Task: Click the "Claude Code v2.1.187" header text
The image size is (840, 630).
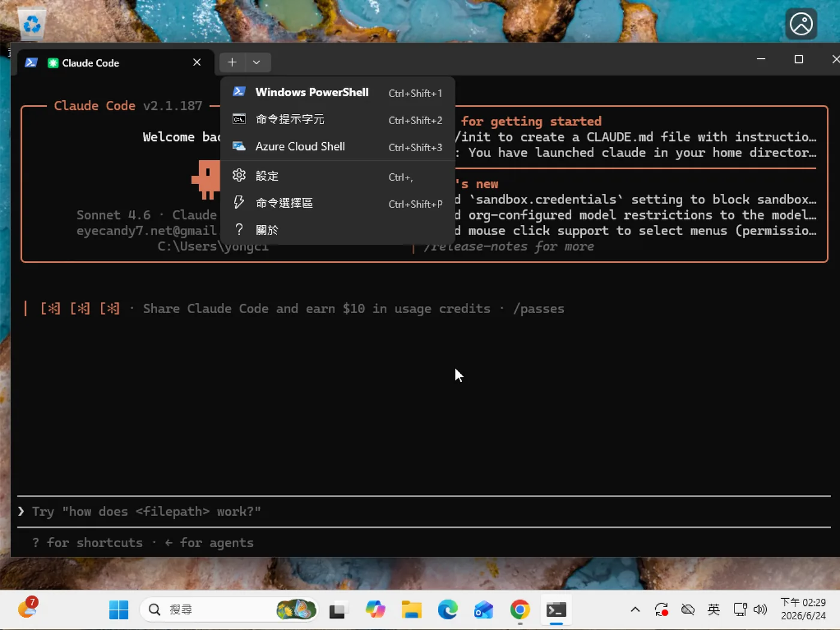Action: coord(128,106)
